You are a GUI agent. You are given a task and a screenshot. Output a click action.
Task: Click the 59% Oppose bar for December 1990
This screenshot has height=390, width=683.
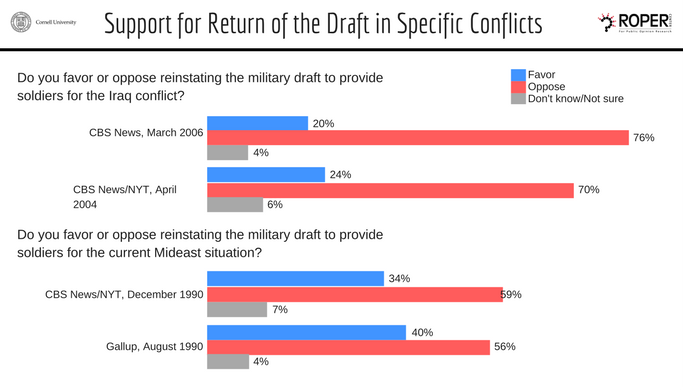[355, 295]
